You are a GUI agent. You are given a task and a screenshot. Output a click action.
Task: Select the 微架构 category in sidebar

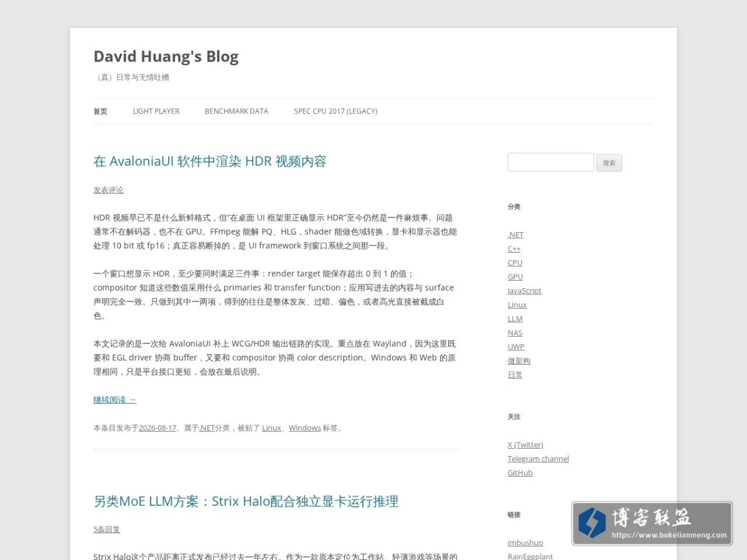point(519,361)
